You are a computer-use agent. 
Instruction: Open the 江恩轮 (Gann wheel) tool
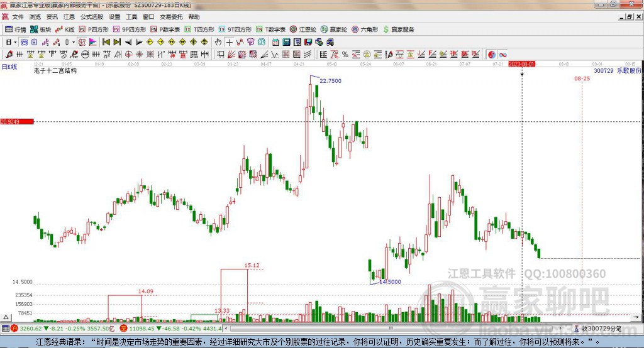pos(303,30)
